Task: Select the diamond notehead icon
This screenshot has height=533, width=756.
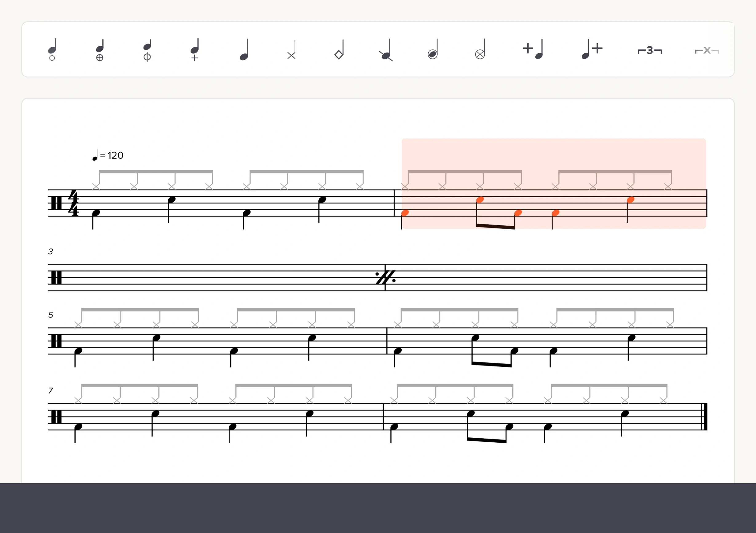Action: click(339, 50)
